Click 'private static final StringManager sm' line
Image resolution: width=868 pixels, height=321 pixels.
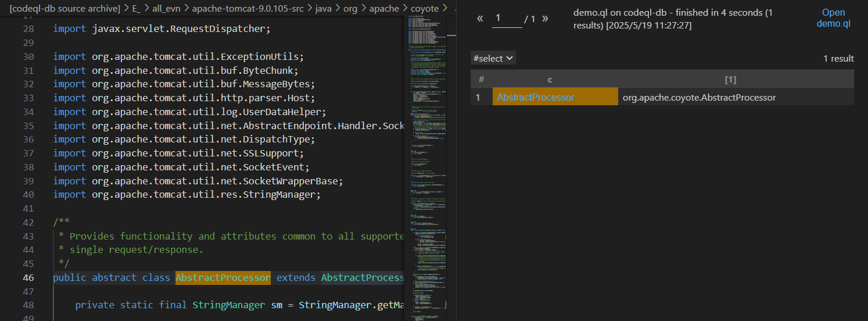point(239,305)
